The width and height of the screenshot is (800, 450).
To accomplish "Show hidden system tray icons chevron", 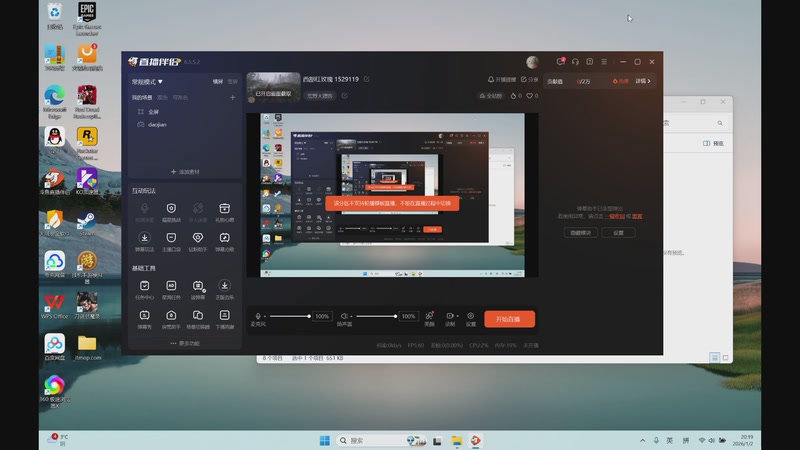I will [x=642, y=440].
